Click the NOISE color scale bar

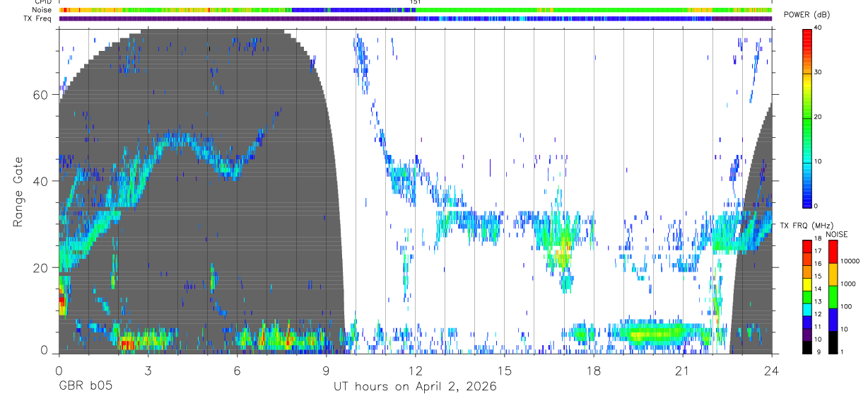833,297
